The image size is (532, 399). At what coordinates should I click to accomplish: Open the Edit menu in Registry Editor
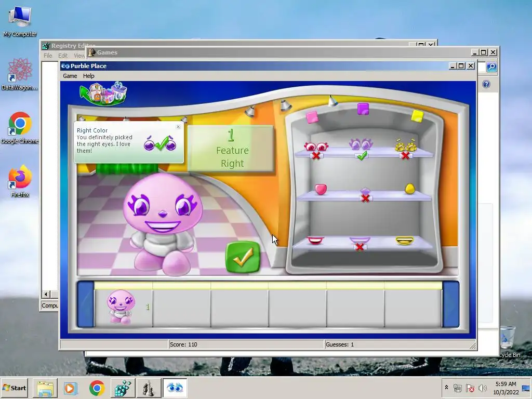point(63,56)
